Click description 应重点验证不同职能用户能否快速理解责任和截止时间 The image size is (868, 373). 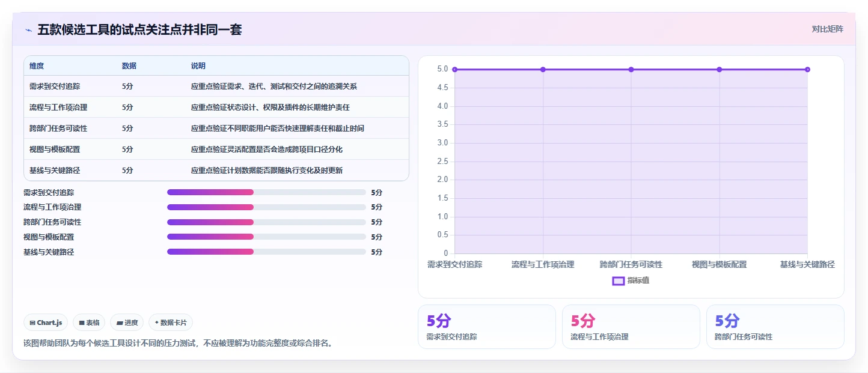click(278, 129)
